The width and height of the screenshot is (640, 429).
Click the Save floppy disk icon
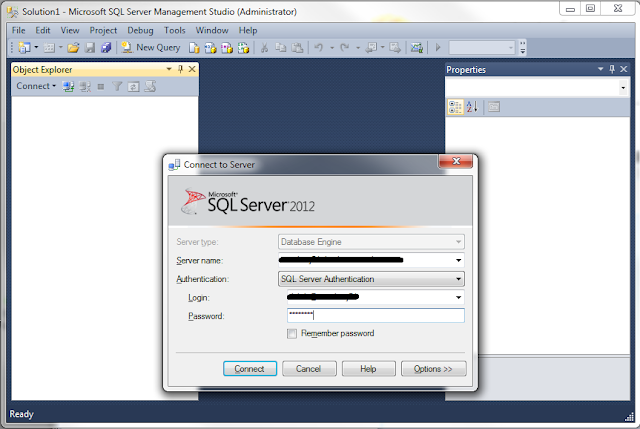tap(90, 48)
